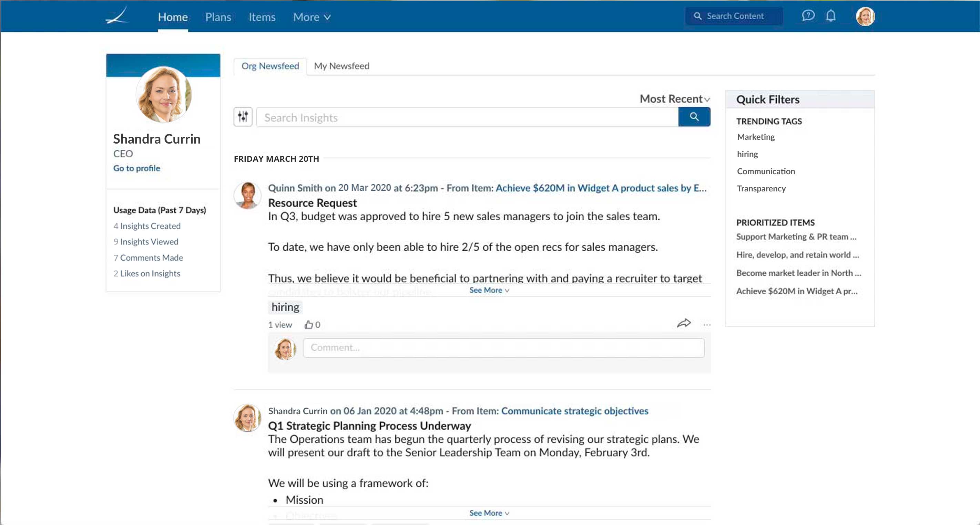Open Communicate strategic objectives link
The width and height of the screenshot is (980, 525).
(574, 411)
